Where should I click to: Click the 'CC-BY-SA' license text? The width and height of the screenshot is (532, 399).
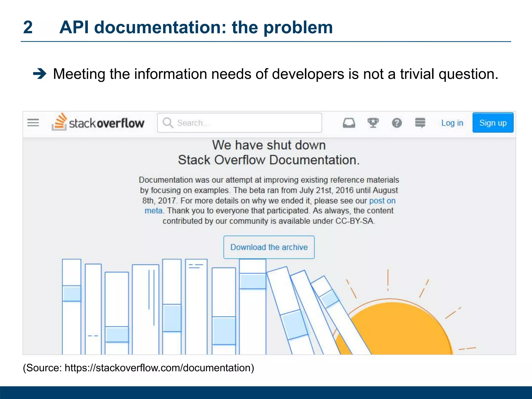tap(355, 221)
